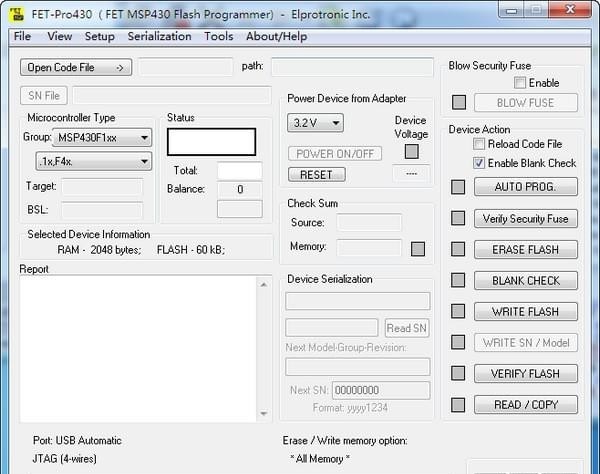Click the POWER ON/OFF button
The width and height of the screenshot is (600, 474).
pyautogui.click(x=335, y=154)
